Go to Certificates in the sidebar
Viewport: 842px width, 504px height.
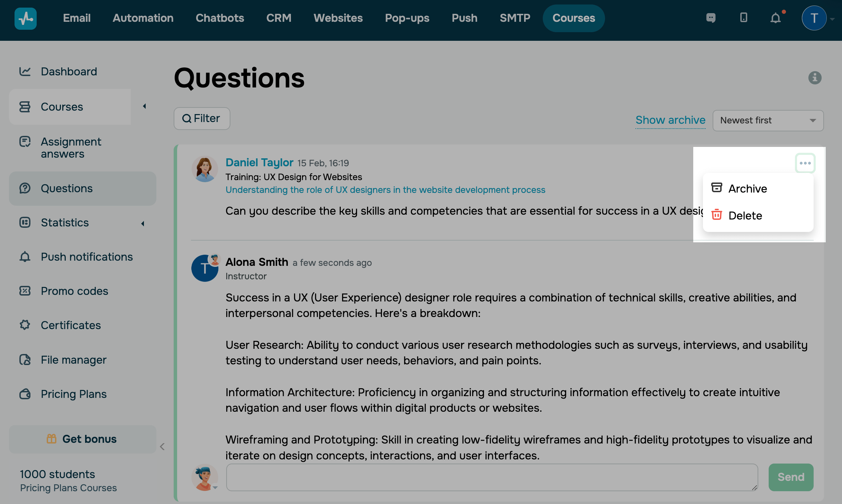click(71, 325)
